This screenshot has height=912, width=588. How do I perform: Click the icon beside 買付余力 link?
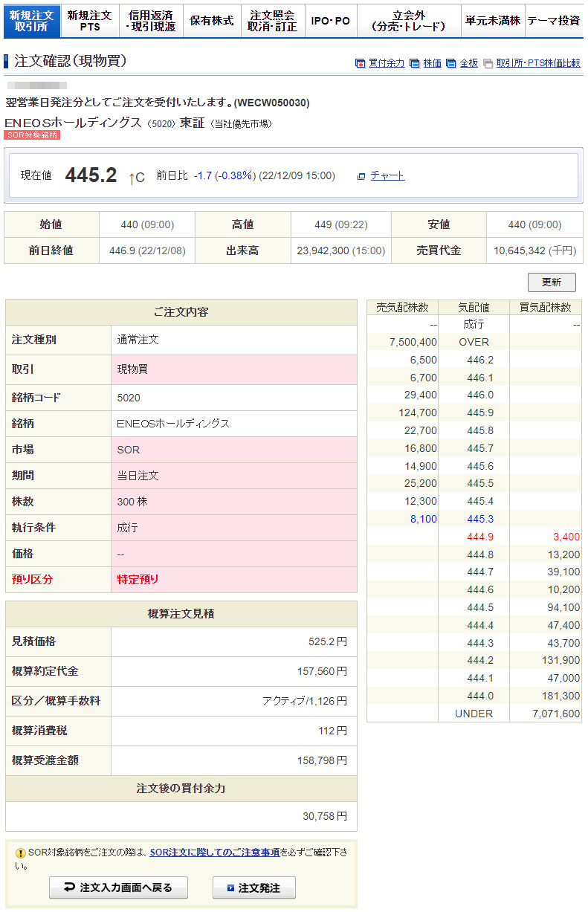[x=360, y=64]
